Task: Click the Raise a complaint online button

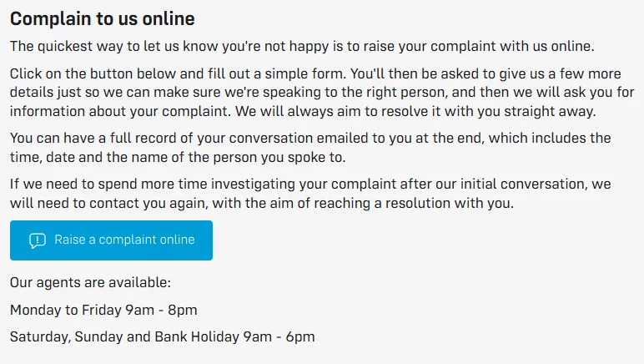Action: tap(111, 240)
